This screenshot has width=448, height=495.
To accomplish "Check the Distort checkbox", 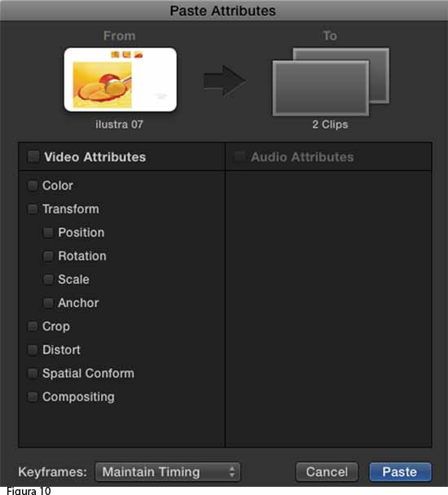I will pos(33,350).
